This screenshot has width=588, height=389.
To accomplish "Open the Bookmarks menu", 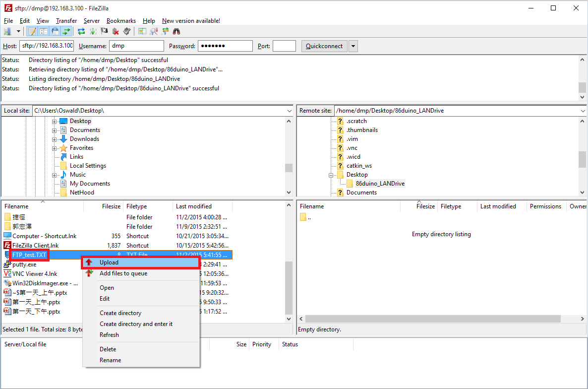I will coord(121,21).
